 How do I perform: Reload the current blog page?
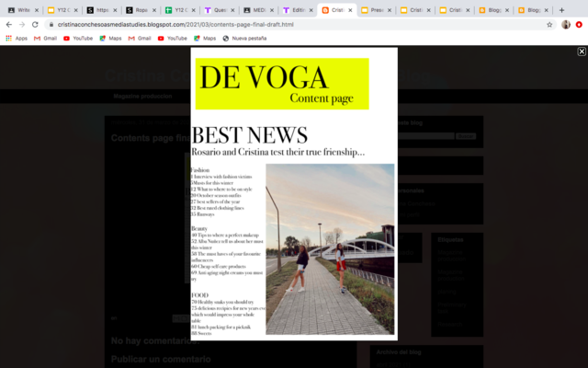(x=35, y=25)
